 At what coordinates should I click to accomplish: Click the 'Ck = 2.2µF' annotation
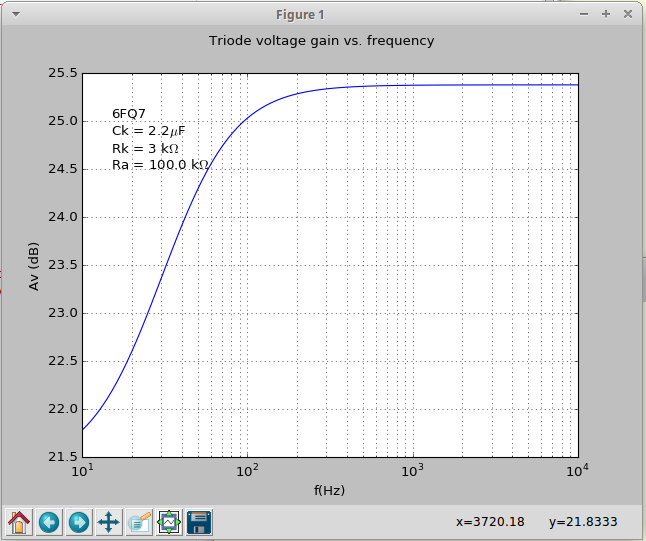149,131
